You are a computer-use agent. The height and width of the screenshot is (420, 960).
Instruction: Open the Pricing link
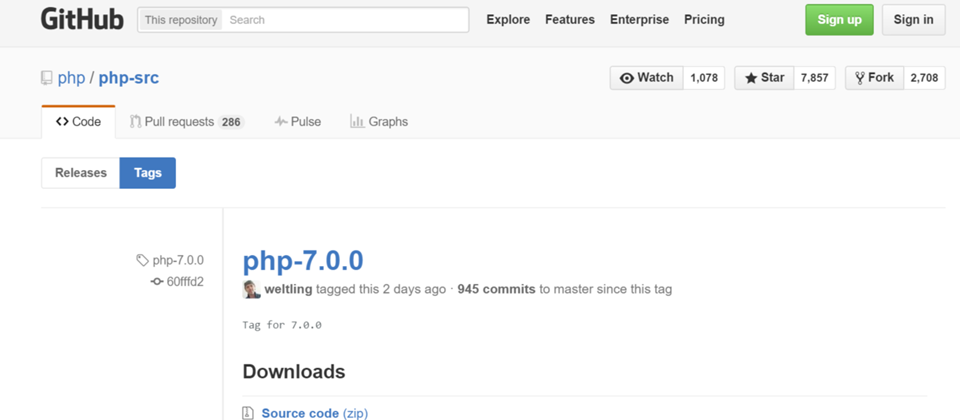704,20
